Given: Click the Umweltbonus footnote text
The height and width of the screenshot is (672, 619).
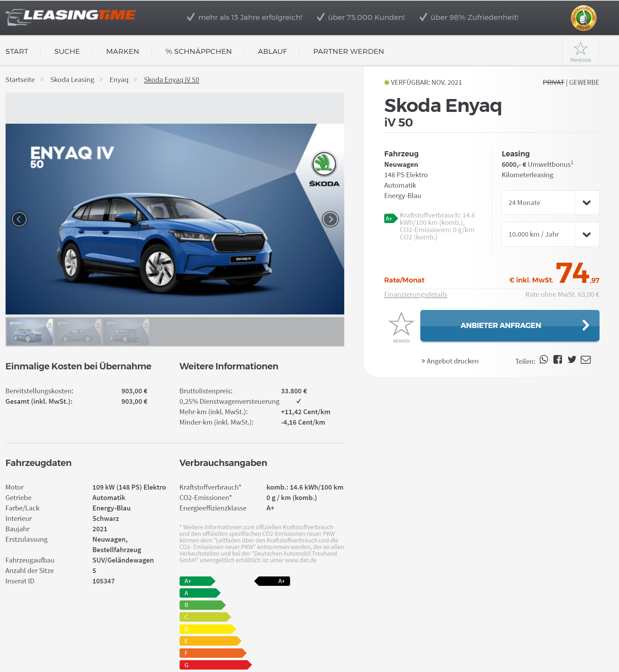Looking at the screenshot, I should [x=537, y=164].
